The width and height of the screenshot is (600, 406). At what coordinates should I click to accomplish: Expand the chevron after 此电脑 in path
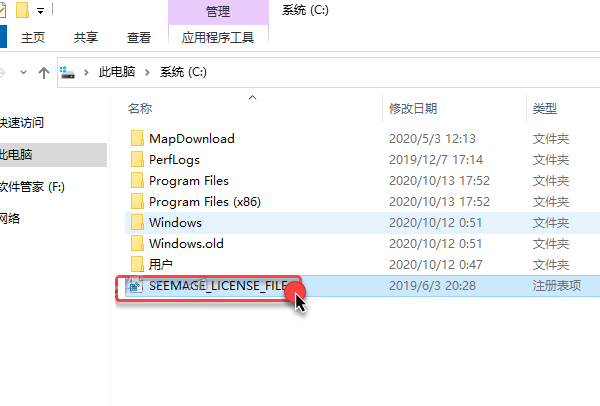147,72
